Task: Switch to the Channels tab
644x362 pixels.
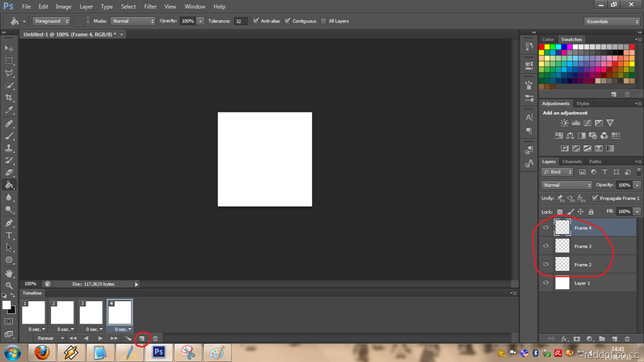Action: [572, 162]
